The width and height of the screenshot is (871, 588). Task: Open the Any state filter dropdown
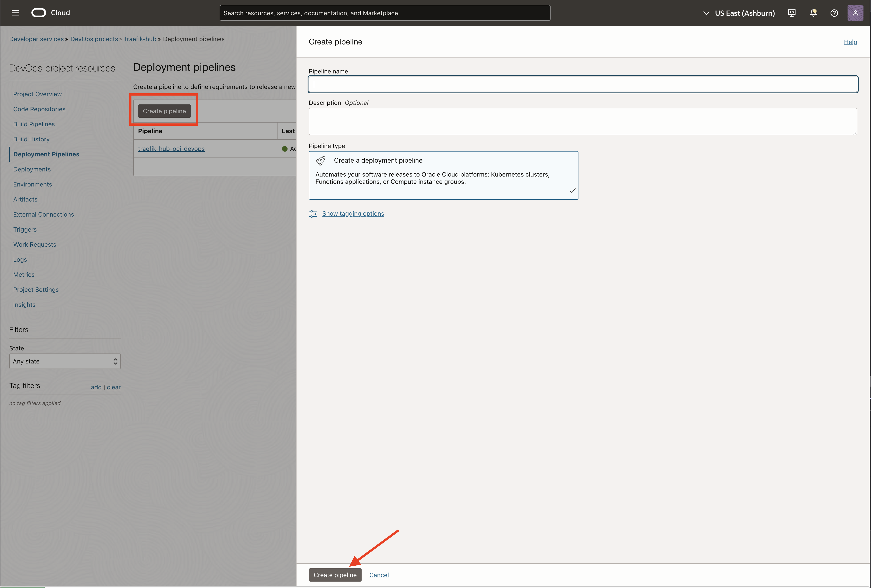point(65,361)
